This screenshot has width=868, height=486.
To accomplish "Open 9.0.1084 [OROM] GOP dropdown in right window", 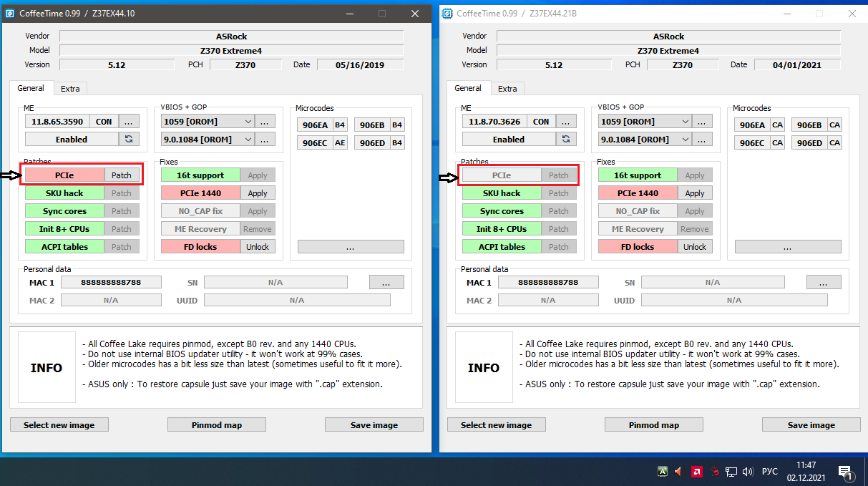I will [645, 140].
